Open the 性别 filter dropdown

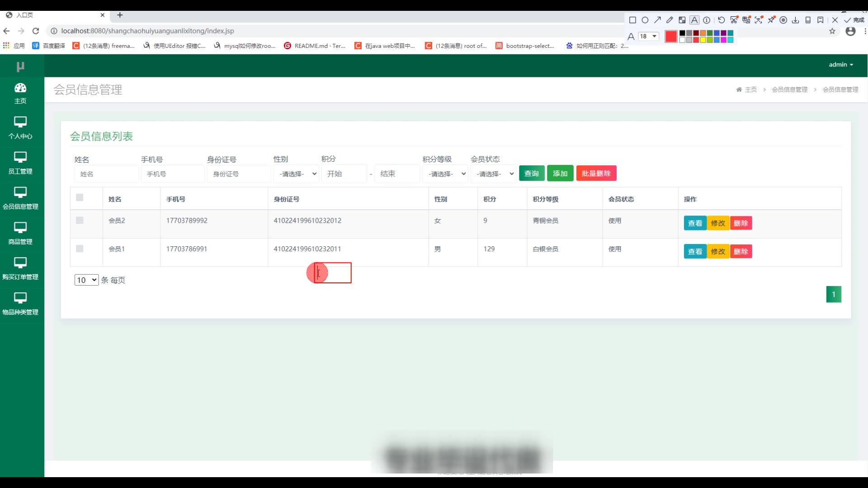pyautogui.click(x=297, y=174)
